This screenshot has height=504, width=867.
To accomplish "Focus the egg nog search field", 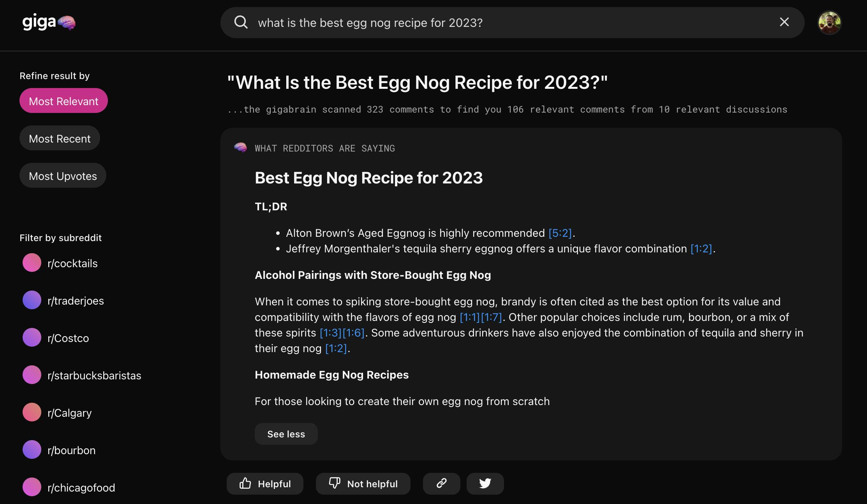I will [x=506, y=23].
